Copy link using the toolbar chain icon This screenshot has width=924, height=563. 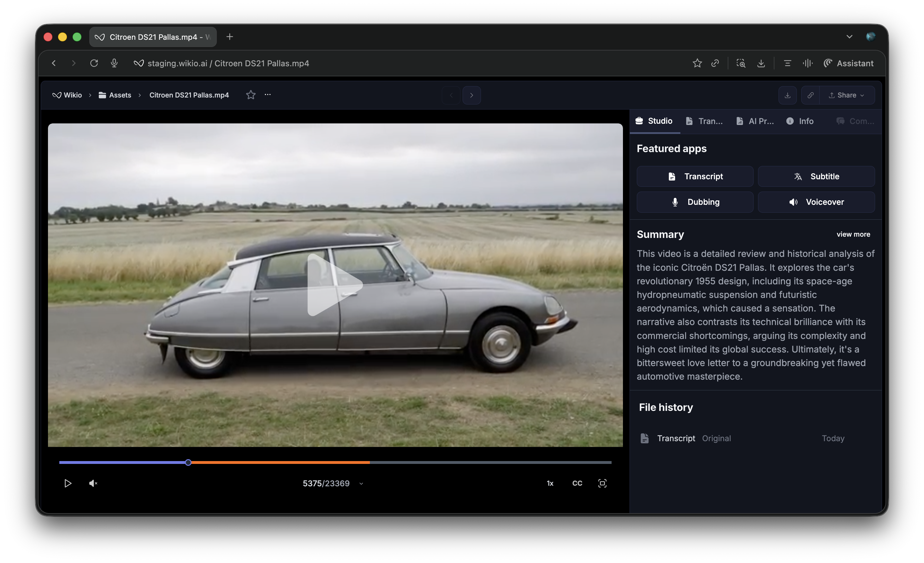coord(715,63)
